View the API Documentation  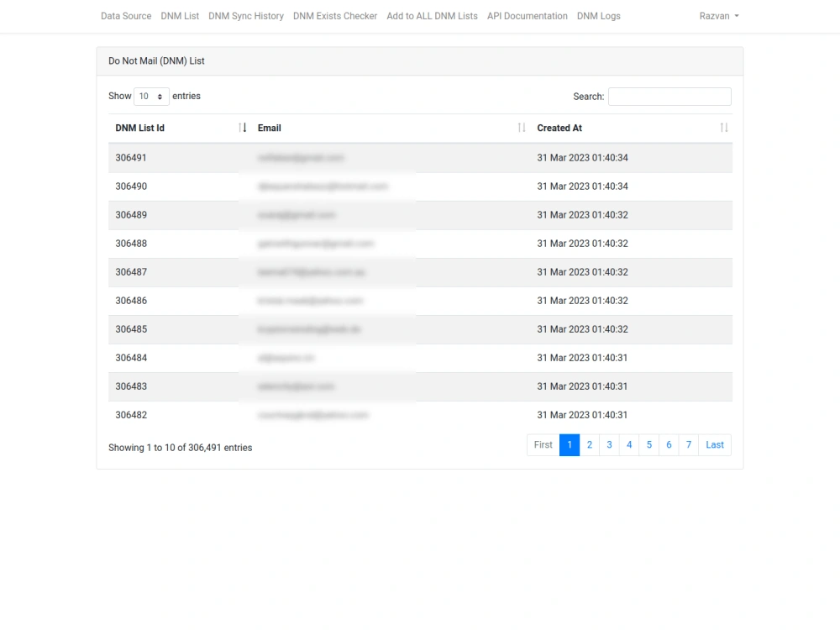527,16
